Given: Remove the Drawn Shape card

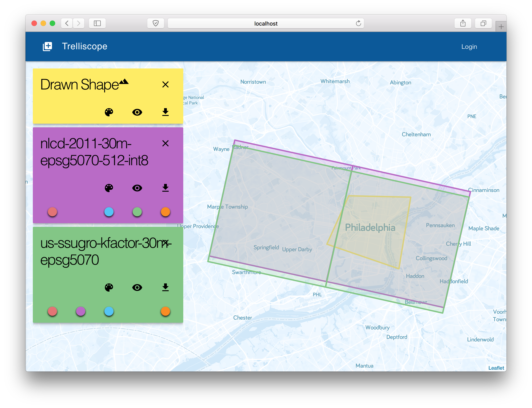Looking at the screenshot, I should 165,84.
